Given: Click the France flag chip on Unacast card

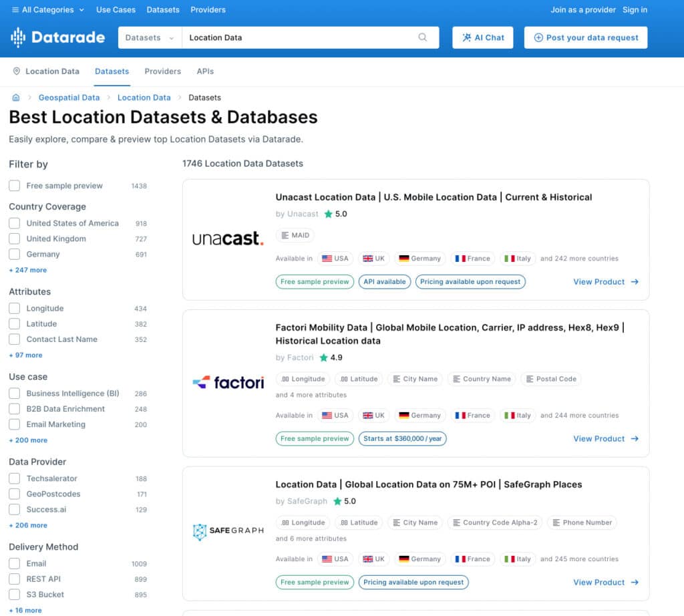Looking at the screenshot, I should pos(473,259).
